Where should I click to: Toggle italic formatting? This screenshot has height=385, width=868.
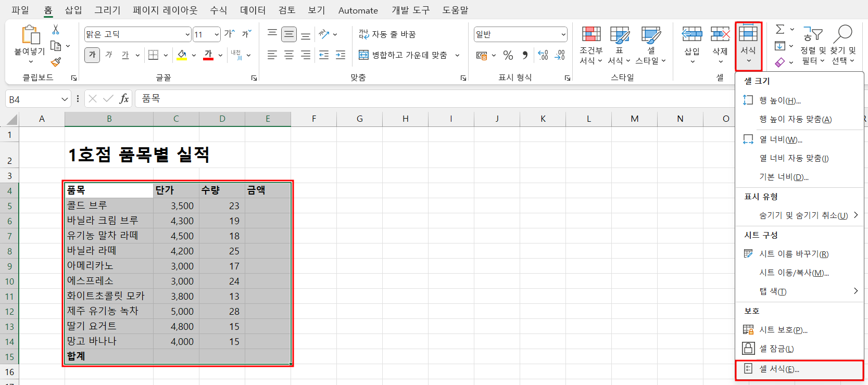[109, 55]
